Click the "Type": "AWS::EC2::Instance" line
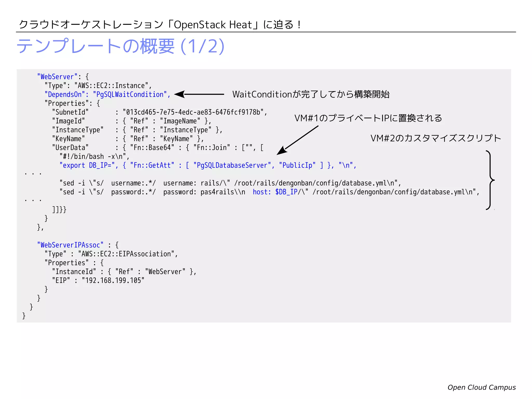Viewport: 532px width, 399px height. (98, 85)
